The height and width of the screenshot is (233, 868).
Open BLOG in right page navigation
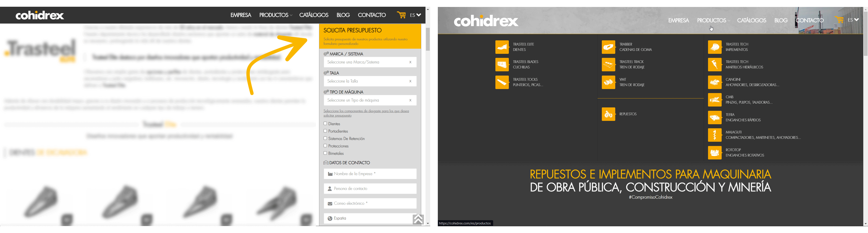781,20
